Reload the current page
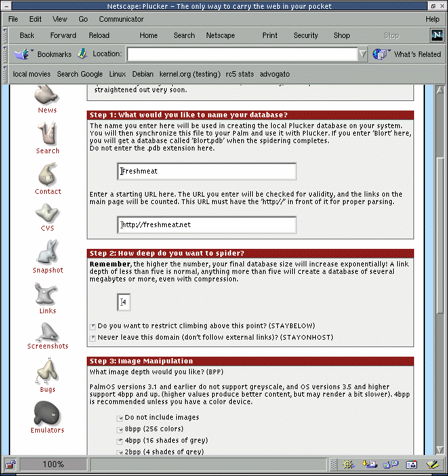This screenshot has height=476, width=448. (x=99, y=35)
